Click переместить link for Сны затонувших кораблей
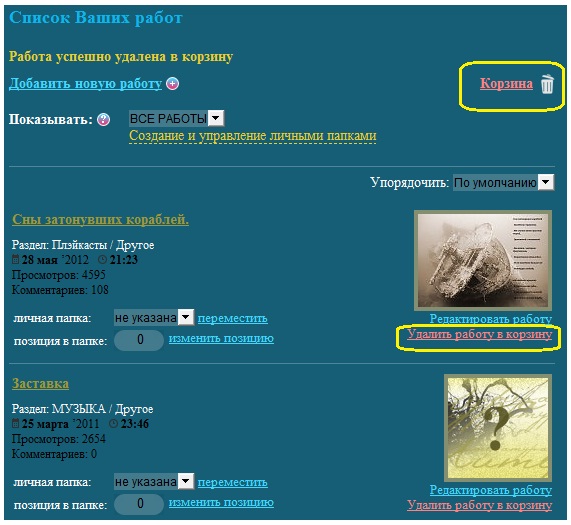 pyautogui.click(x=233, y=318)
